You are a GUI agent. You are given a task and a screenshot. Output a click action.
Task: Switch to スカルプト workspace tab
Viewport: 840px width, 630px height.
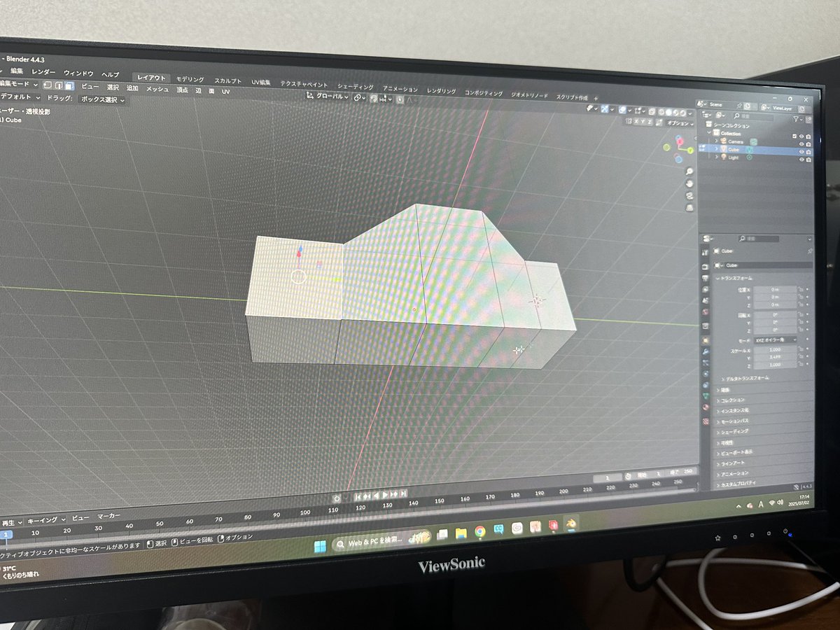tap(228, 80)
